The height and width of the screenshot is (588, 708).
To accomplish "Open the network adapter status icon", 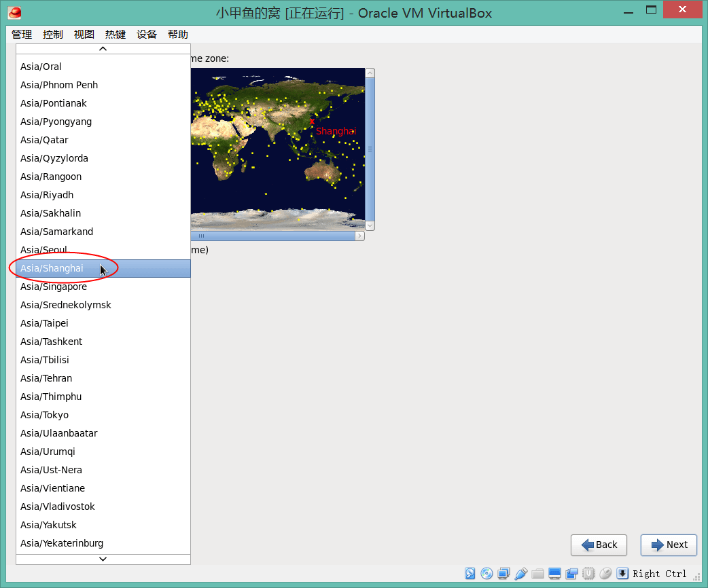I will tap(503, 574).
